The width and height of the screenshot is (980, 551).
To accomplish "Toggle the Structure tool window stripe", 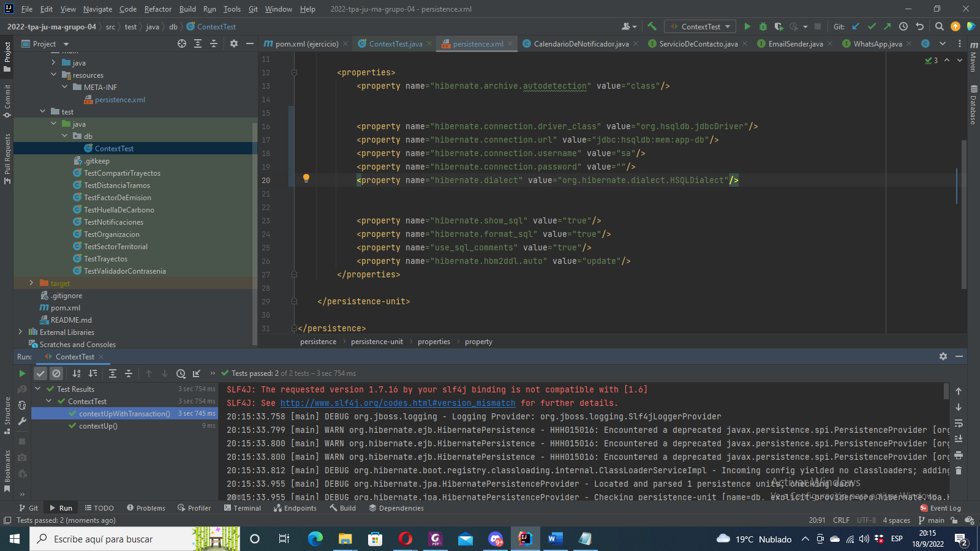I will tap(7, 415).
